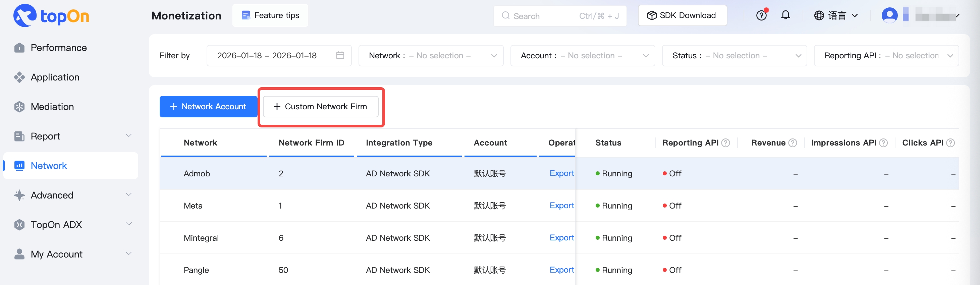Open the Account filter dropdown

583,56
